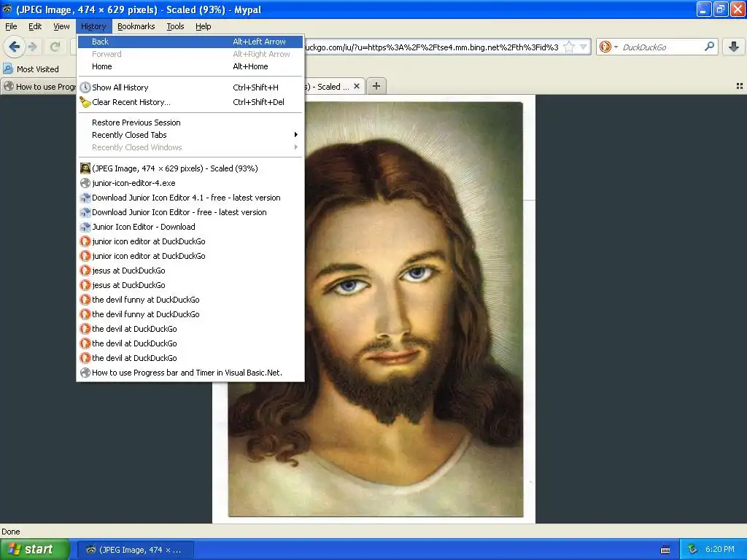Open the second jesus at DuckDuckGo entry
The height and width of the screenshot is (560, 747).
(x=190, y=285)
